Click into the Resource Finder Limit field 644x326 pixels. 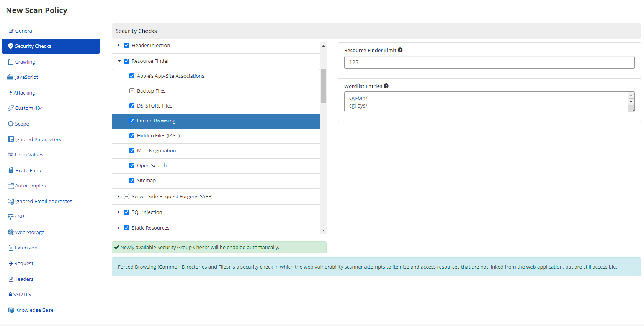point(489,62)
